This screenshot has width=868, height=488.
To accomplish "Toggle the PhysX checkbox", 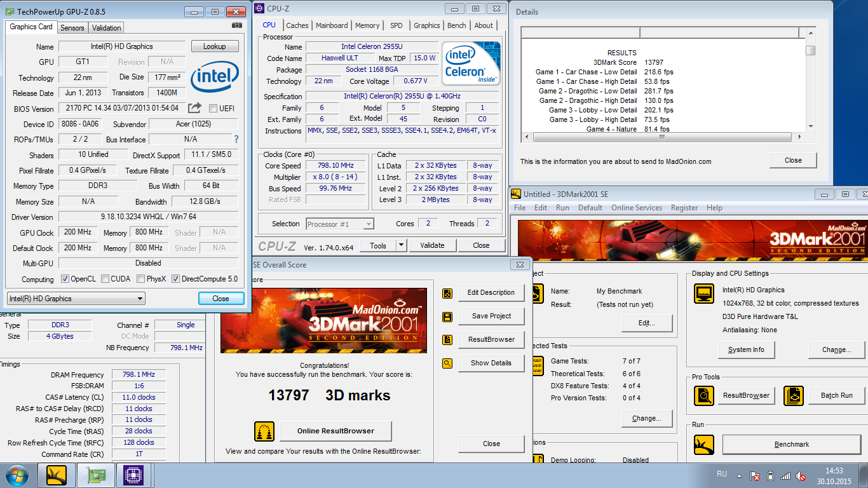I will point(140,279).
